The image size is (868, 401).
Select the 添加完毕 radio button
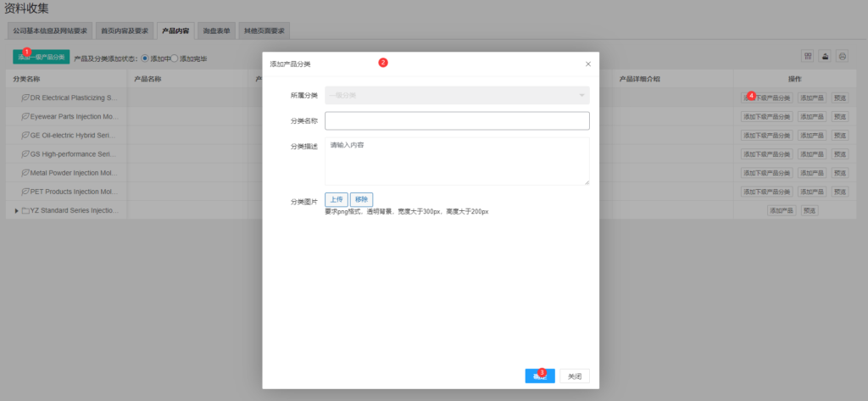point(175,58)
